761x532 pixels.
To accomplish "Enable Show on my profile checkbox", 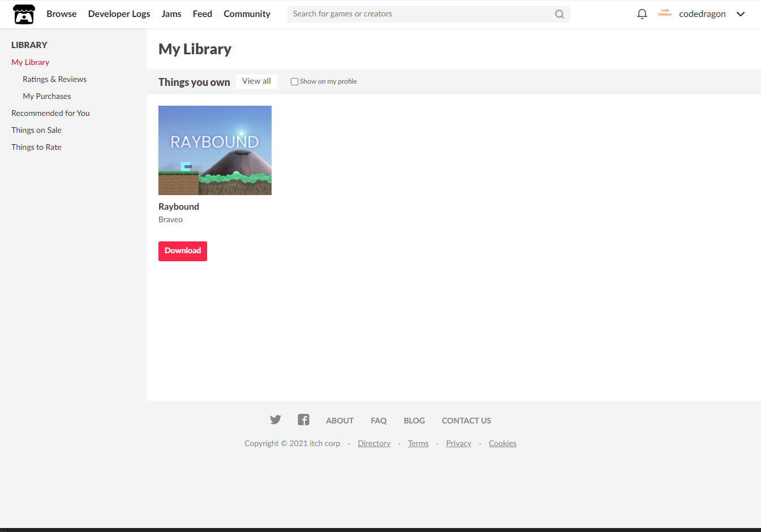I will pyautogui.click(x=294, y=81).
